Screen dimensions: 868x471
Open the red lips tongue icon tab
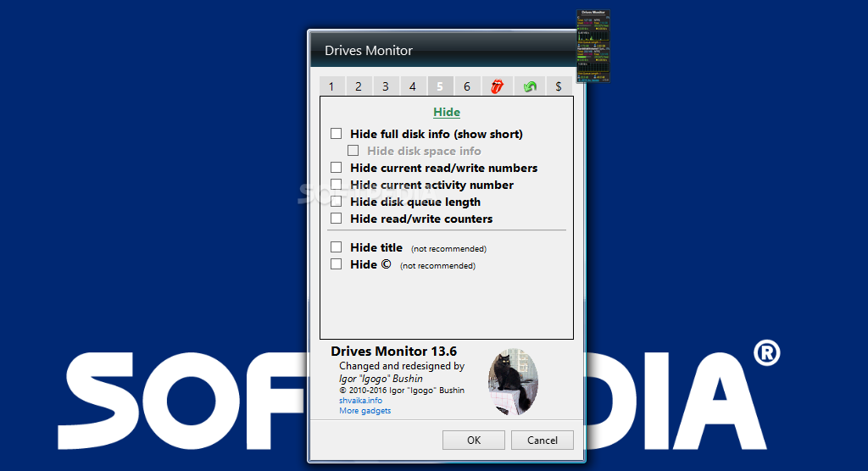tap(497, 86)
